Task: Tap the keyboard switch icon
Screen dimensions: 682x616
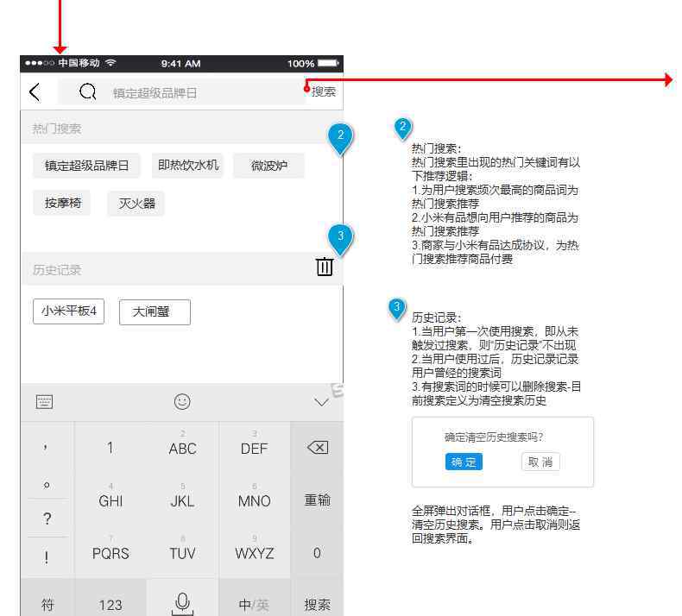Action: pos(45,401)
